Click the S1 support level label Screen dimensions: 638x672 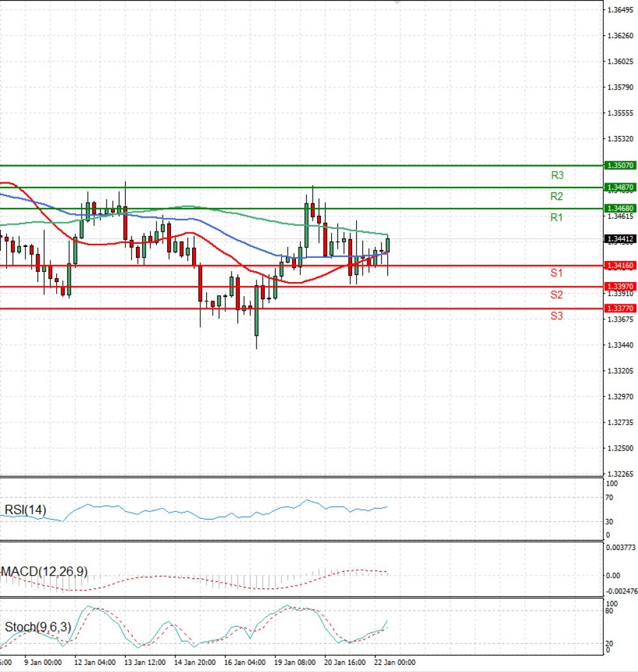coord(556,273)
